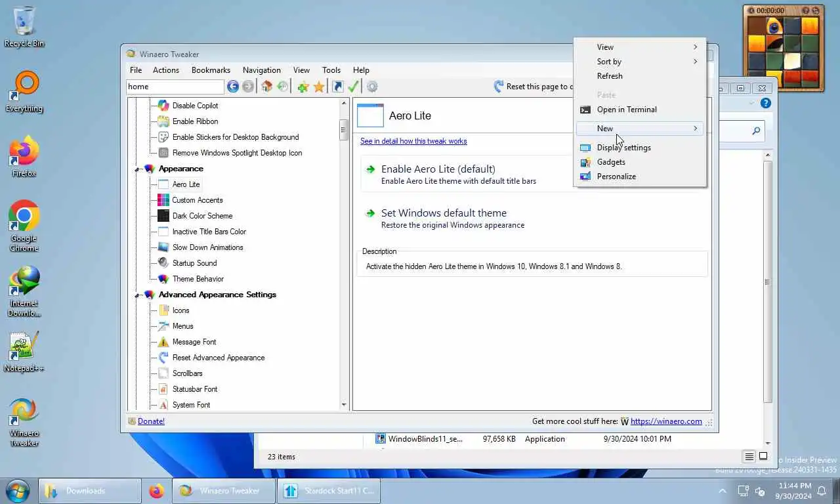Click the puzzle gadget shuffle icon

click(x=817, y=10)
